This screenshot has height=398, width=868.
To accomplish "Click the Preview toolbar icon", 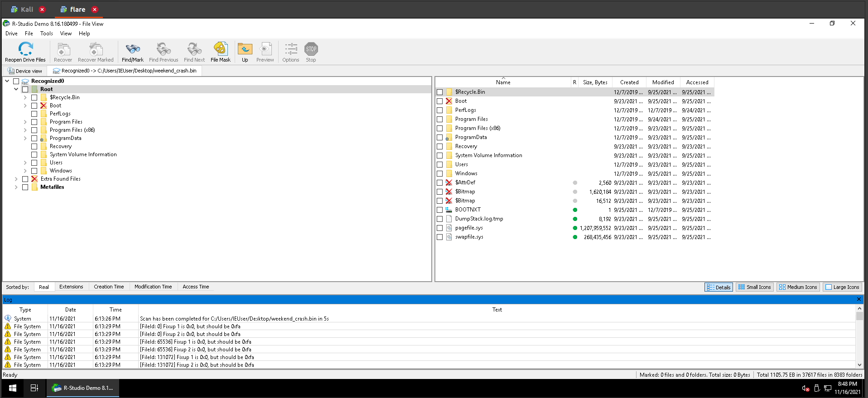I will (x=265, y=49).
